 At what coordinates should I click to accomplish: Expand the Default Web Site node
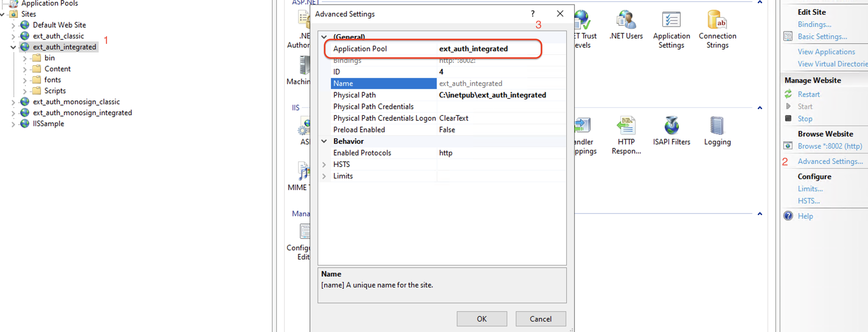coord(13,25)
